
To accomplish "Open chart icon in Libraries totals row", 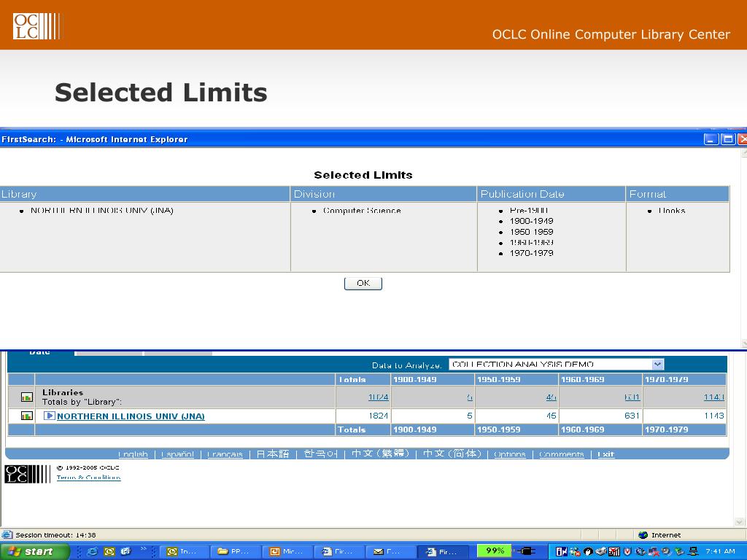I will [27, 397].
